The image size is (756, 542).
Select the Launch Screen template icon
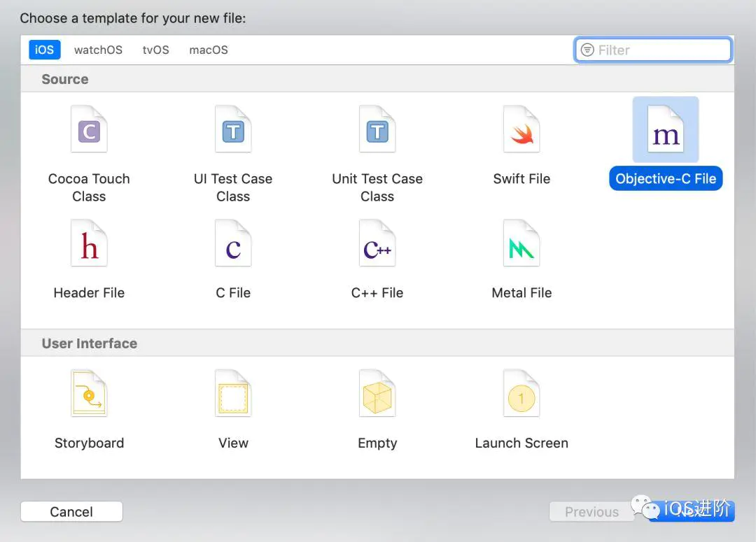click(x=521, y=393)
